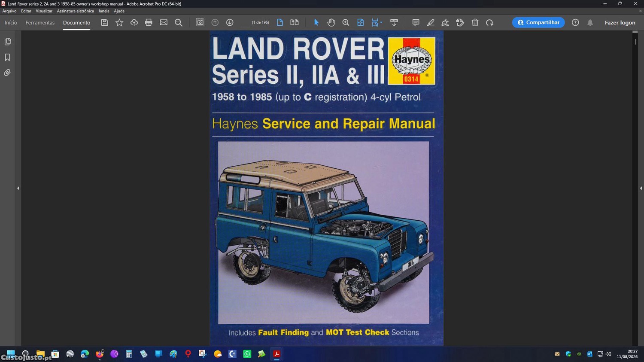Viewport: 644px width, 362px height.
Task: Open the find text magnifier tool
Action: [x=179, y=22]
